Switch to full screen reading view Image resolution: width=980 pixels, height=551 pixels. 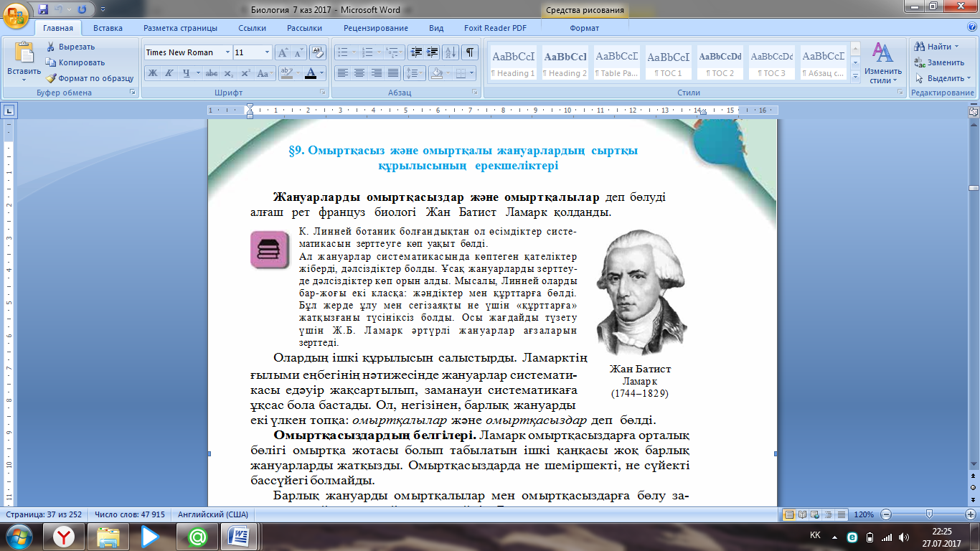pyautogui.click(x=803, y=514)
